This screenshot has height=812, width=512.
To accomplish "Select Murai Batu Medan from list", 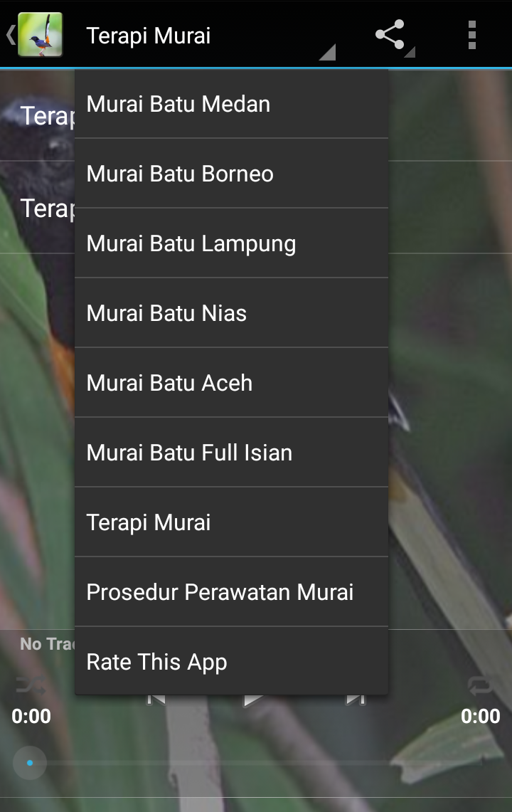I will [231, 104].
